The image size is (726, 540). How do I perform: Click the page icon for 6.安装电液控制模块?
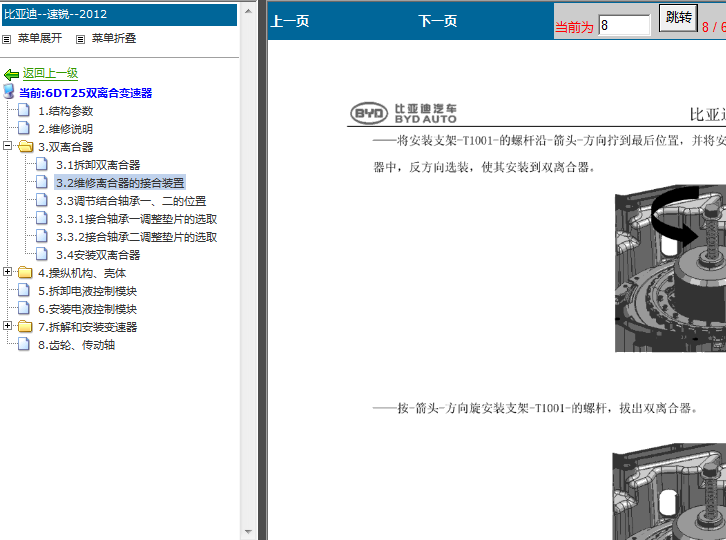24,308
